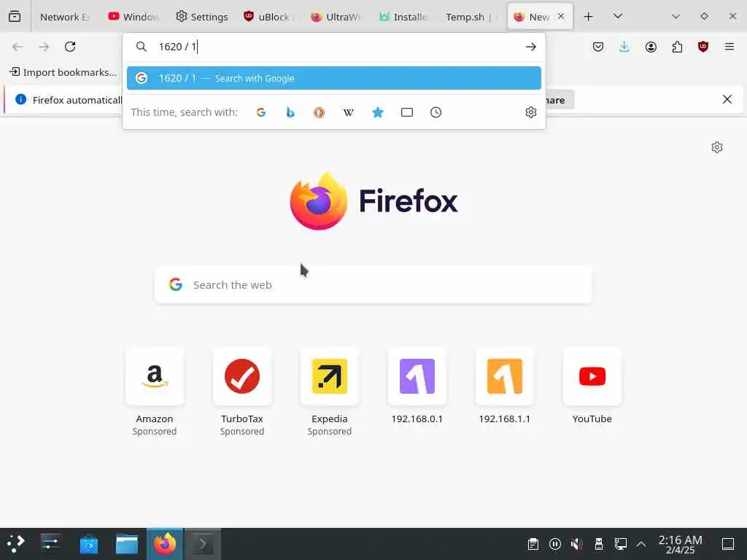Search this time with Bing icon
Image resolution: width=747 pixels, height=560 pixels.
290,112
